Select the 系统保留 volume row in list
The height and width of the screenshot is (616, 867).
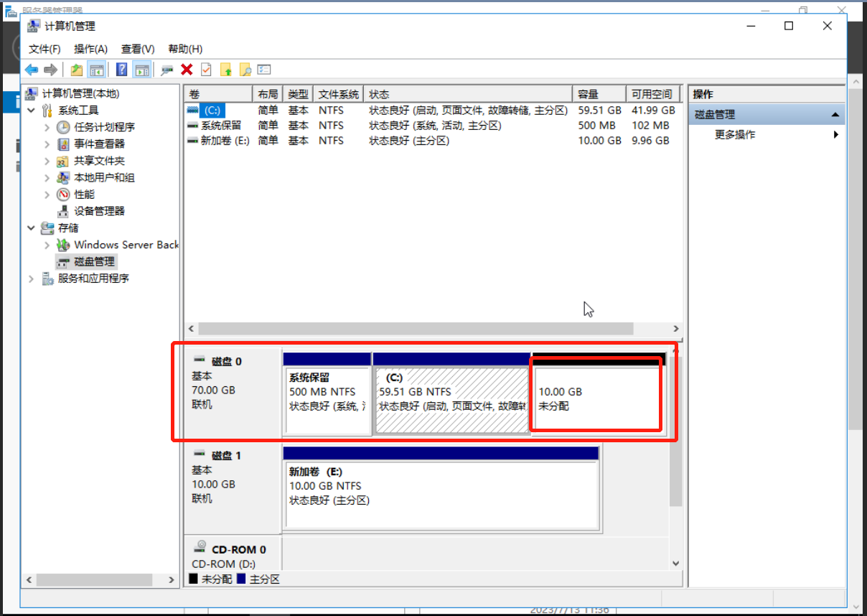431,126
